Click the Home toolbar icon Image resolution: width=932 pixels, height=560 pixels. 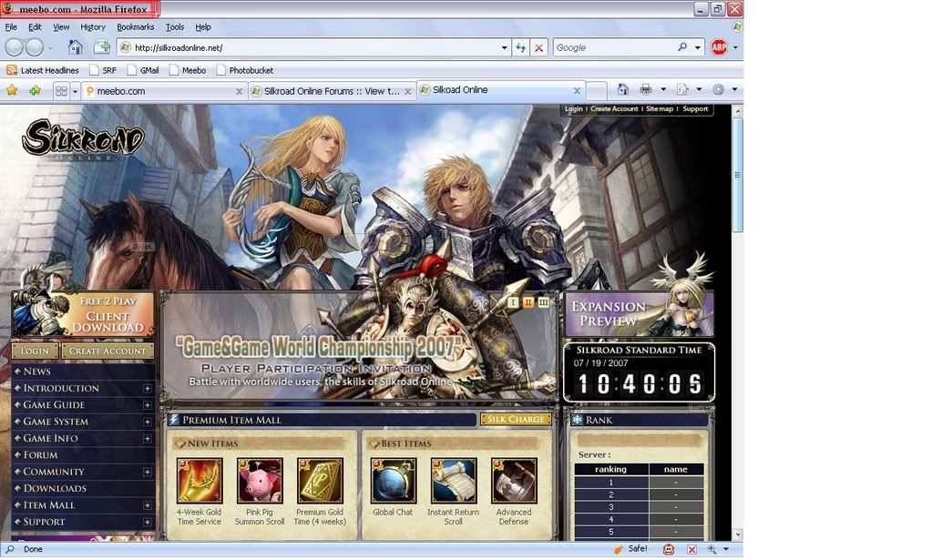(76, 47)
